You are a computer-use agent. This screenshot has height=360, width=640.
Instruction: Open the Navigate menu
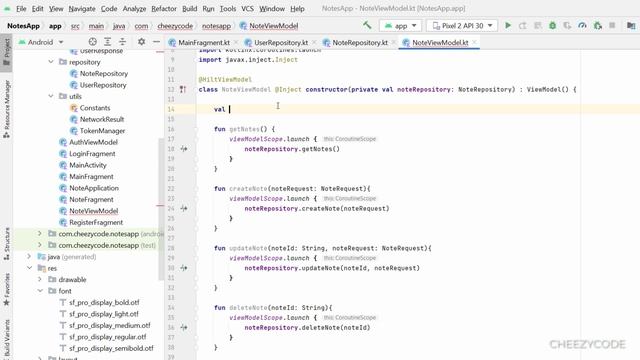82,9
